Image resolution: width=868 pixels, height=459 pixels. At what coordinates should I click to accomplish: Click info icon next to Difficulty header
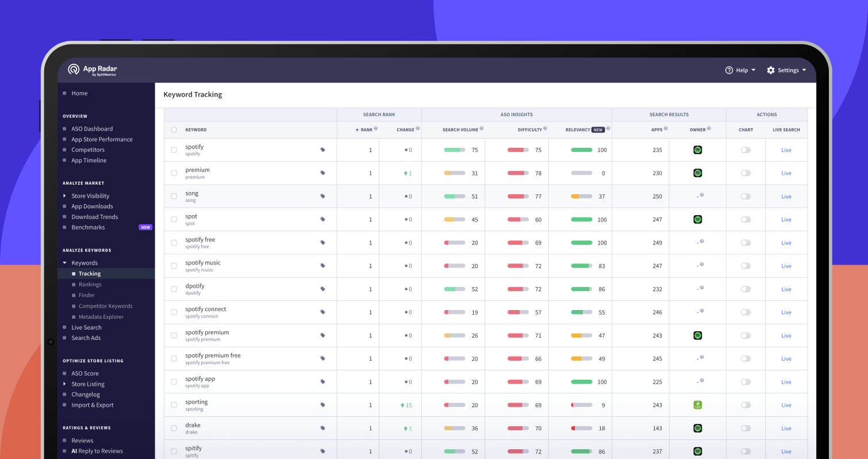click(546, 129)
